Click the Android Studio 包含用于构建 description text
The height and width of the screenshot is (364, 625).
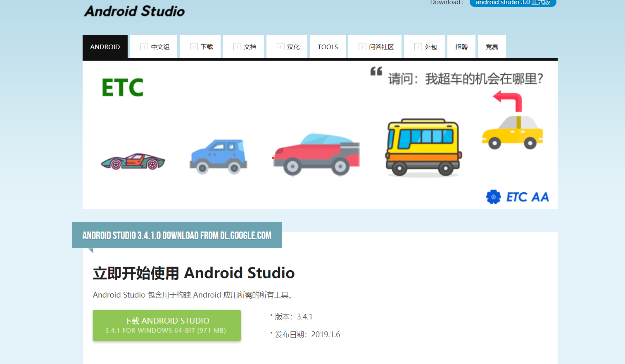193,295
